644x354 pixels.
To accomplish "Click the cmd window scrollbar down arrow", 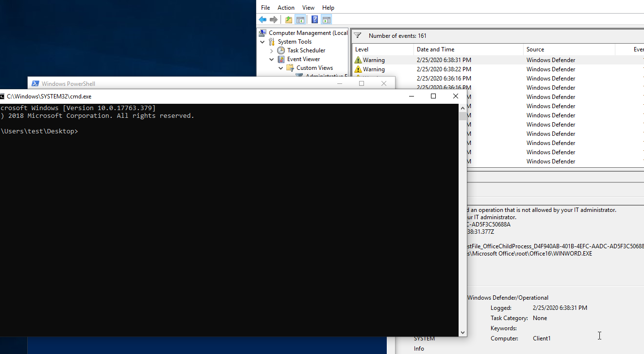I will (462, 333).
